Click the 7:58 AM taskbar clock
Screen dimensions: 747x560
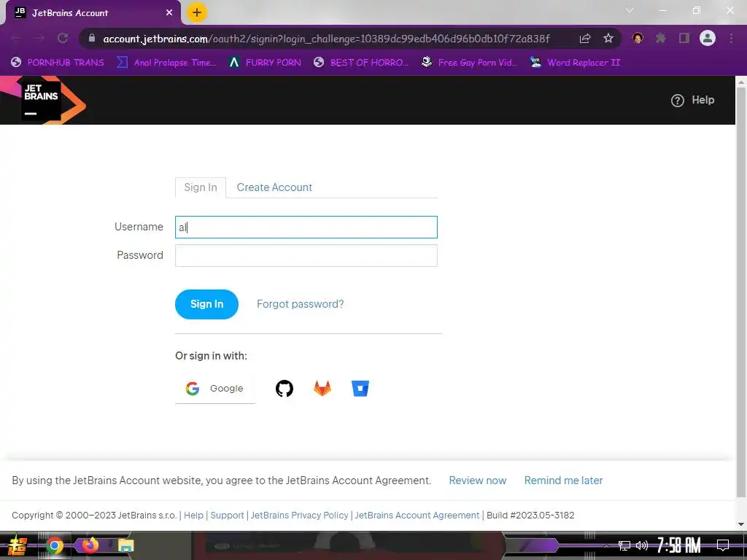pyautogui.click(x=678, y=545)
